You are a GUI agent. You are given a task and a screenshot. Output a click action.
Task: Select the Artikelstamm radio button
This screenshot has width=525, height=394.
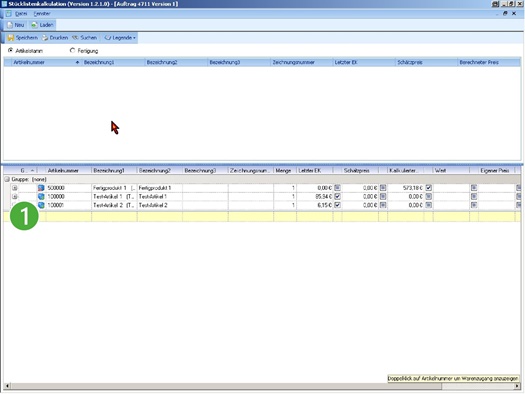(10, 51)
